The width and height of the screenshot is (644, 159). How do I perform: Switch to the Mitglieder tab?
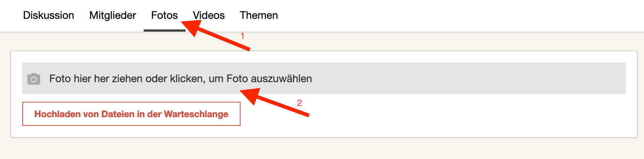click(112, 15)
